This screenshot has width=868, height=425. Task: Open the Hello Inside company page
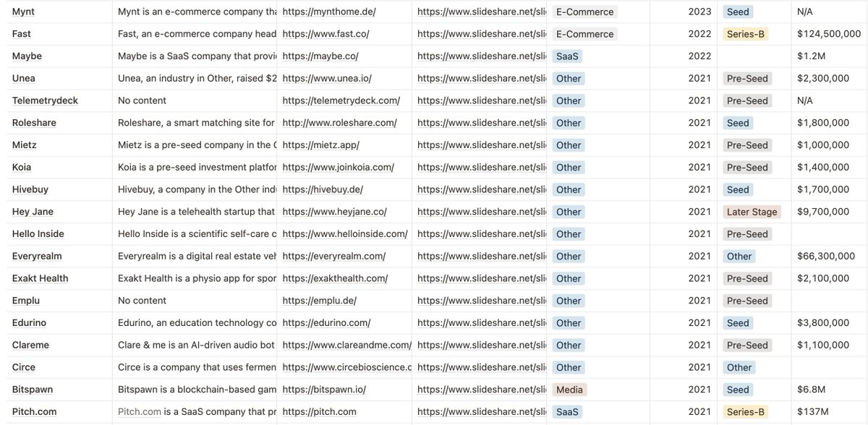click(x=38, y=234)
